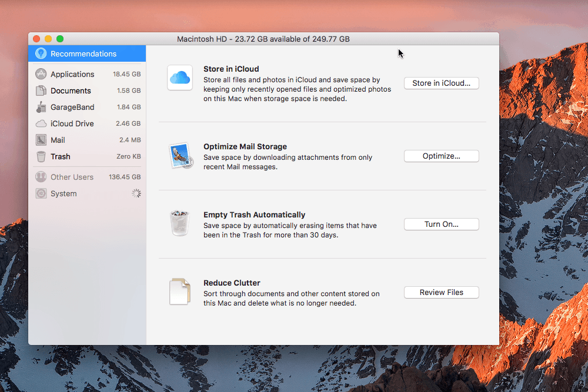Click the Macintosh HD window title bar
The width and height of the screenshot is (588, 392).
click(263, 39)
